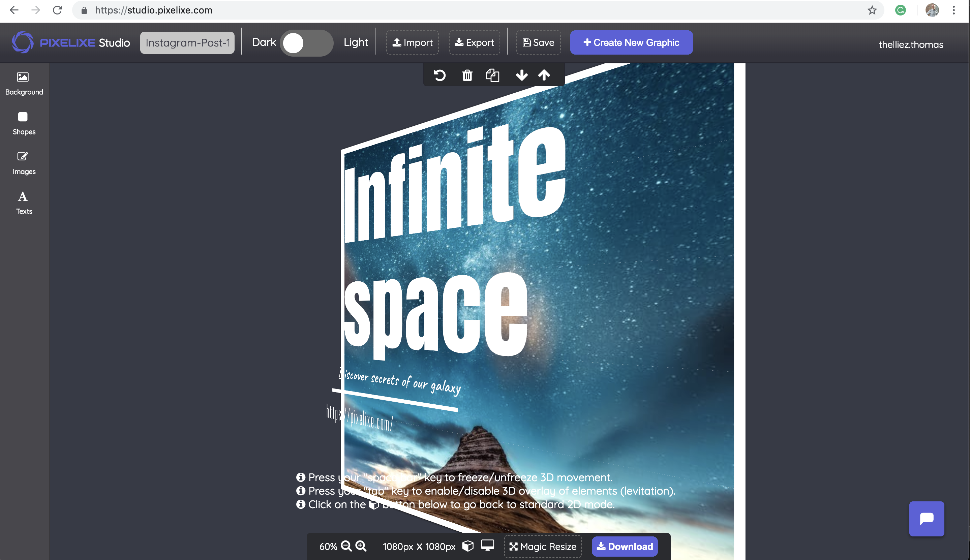
Task: Zoom in using the magnifier plus icon
Action: 361,546
